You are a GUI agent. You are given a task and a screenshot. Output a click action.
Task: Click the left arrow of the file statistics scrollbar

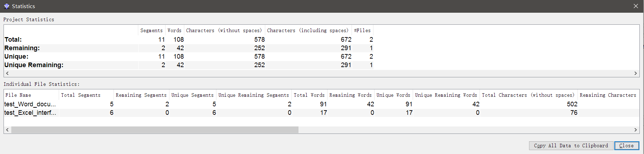(x=7, y=130)
